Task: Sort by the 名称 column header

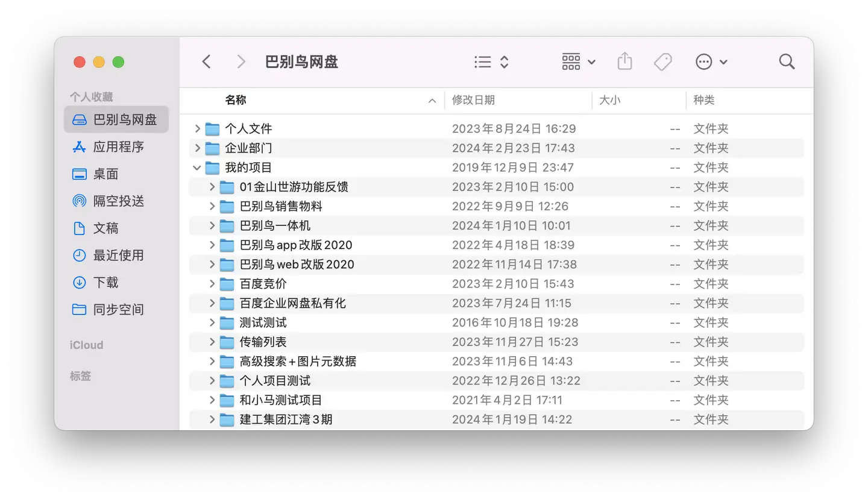Action: coord(235,100)
